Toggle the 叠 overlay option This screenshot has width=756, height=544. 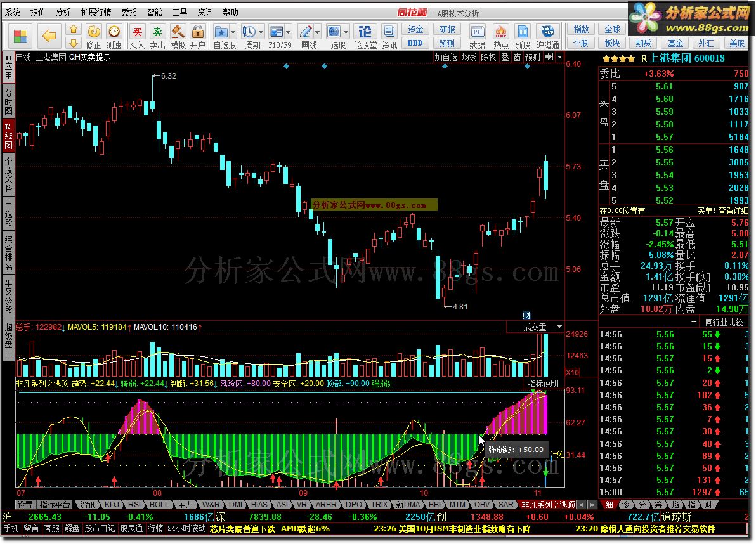(505, 57)
